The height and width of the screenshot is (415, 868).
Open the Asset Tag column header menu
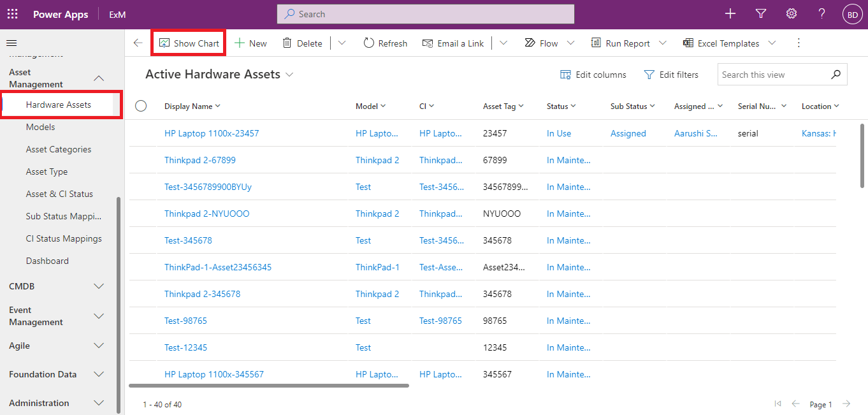pos(503,106)
